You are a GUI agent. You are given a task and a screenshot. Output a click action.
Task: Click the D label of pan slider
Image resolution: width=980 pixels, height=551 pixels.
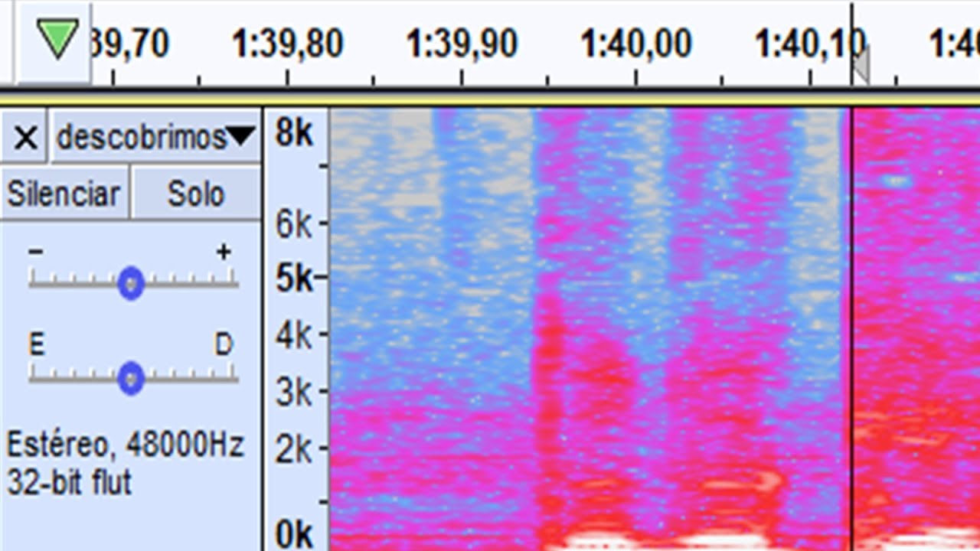224,346
